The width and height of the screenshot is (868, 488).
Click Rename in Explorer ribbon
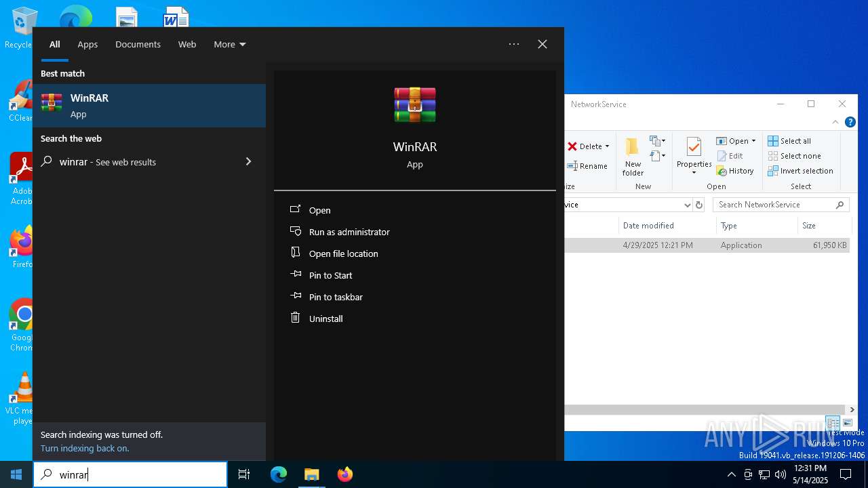(587, 166)
